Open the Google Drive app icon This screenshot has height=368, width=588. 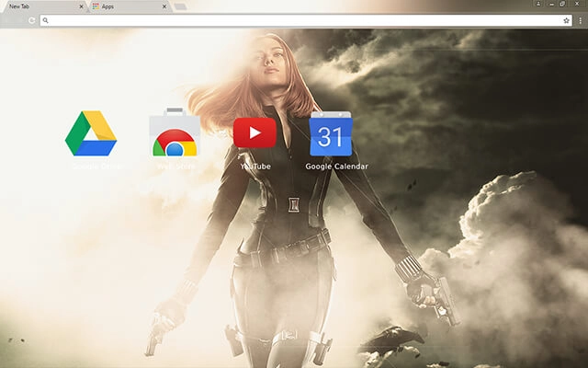[x=91, y=133]
